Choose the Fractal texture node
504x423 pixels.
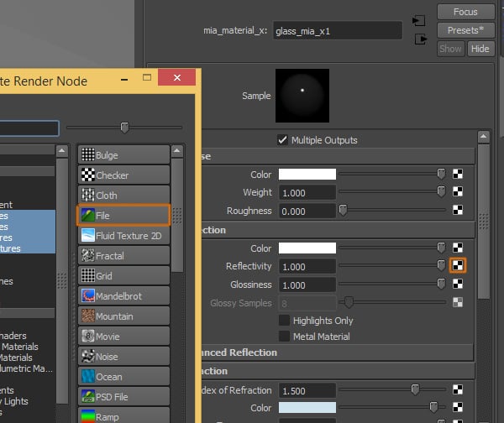(x=123, y=256)
